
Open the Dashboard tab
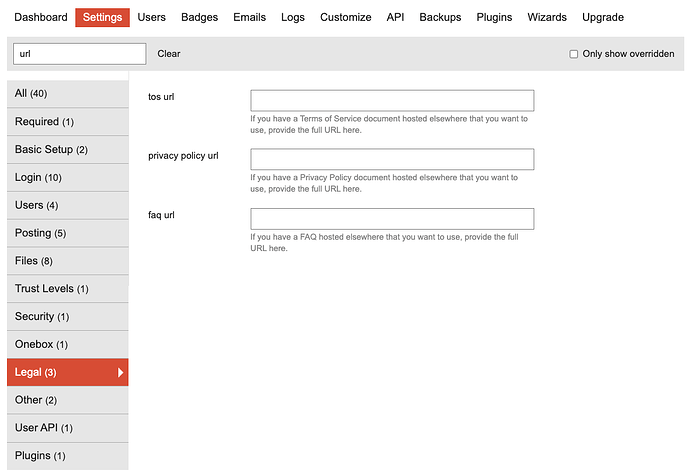point(41,17)
